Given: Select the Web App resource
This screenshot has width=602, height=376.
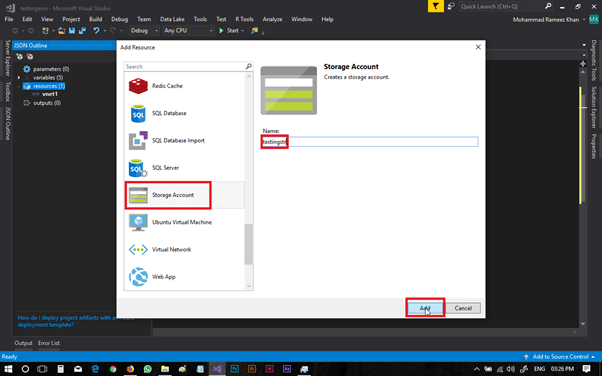Looking at the screenshot, I should 184,277.
